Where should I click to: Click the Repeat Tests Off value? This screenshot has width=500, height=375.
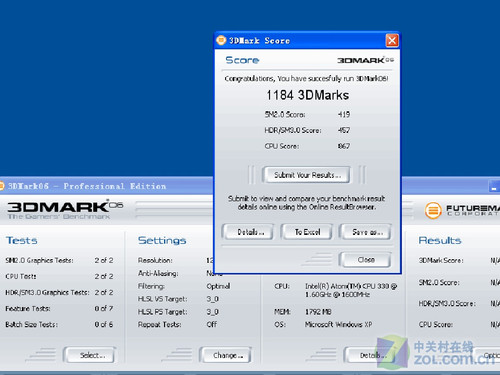point(212,324)
